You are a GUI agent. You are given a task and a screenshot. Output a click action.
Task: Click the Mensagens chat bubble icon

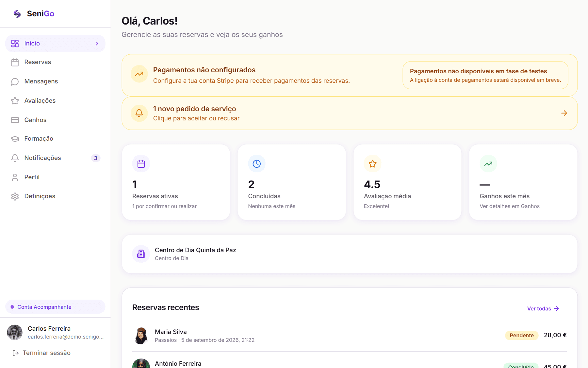click(15, 81)
